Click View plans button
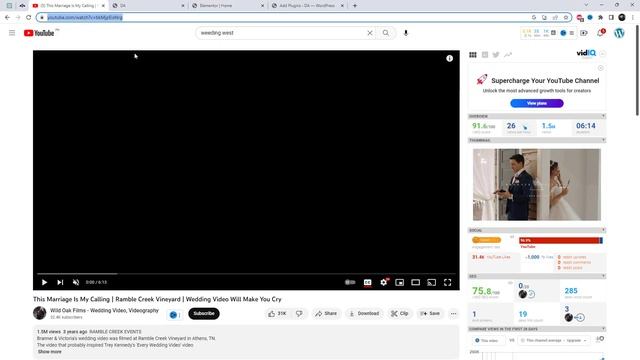Screen dimensions: 640x360 (537, 103)
